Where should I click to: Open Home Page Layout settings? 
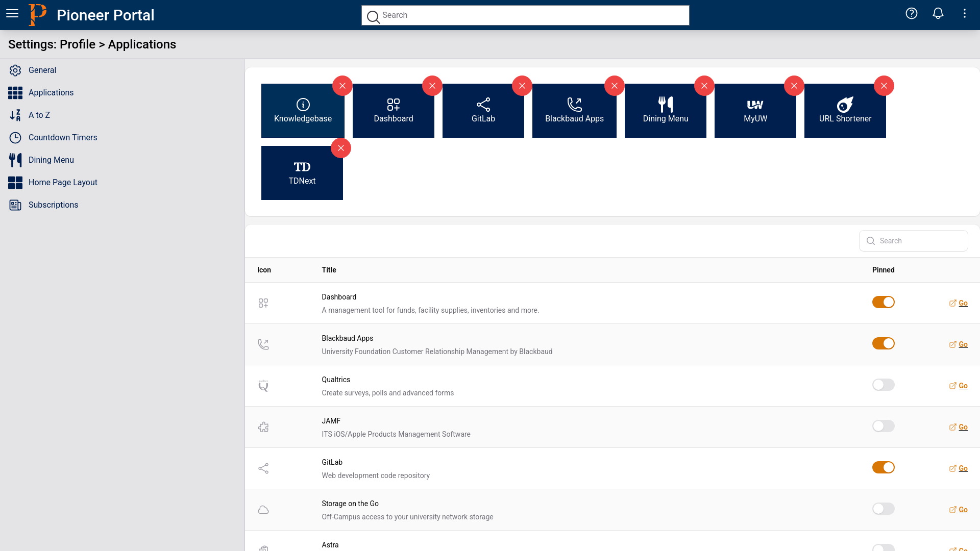(x=53, y=183)
